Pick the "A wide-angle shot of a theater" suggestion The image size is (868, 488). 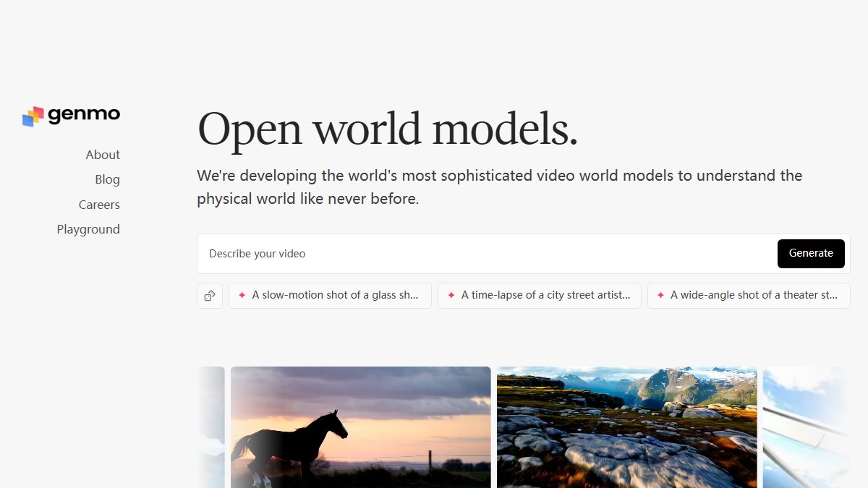pos(749,296)
